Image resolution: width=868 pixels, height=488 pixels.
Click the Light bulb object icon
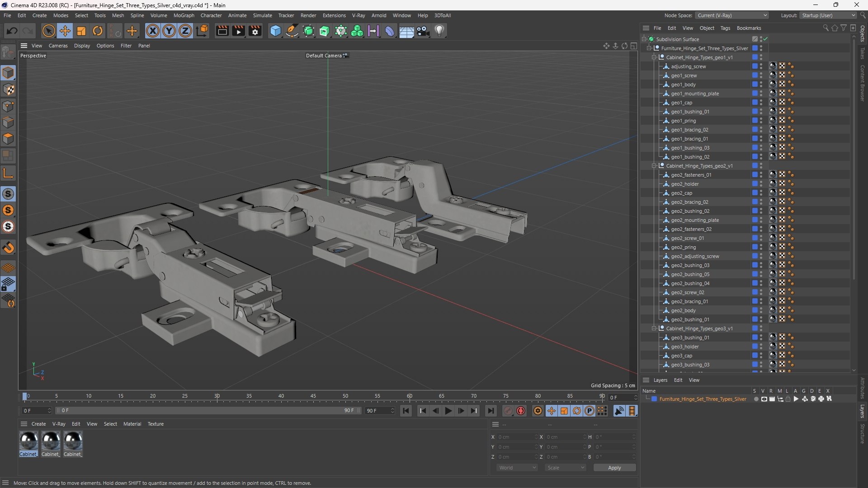pos(439,31)
